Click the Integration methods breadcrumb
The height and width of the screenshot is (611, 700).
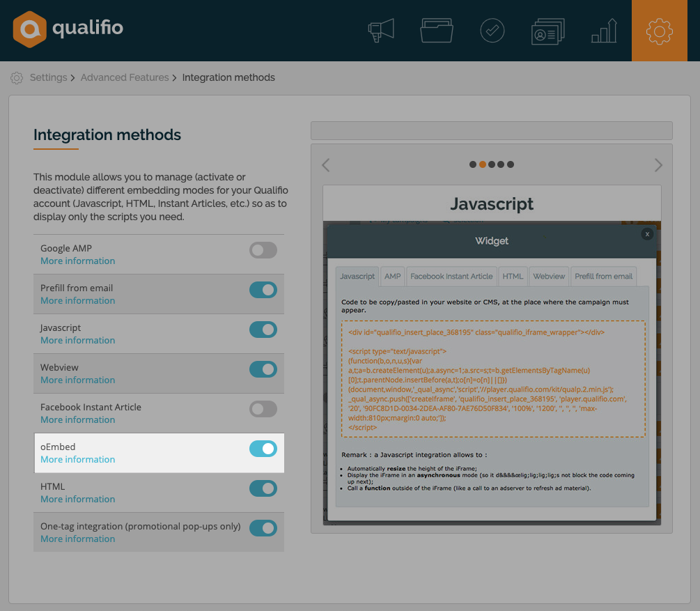(228, 77)
